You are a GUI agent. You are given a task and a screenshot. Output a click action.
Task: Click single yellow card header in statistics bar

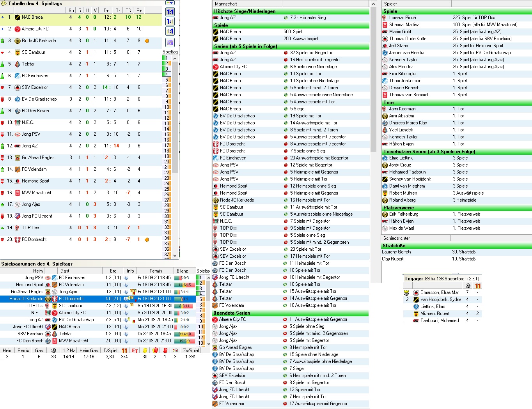click(145, 351)
